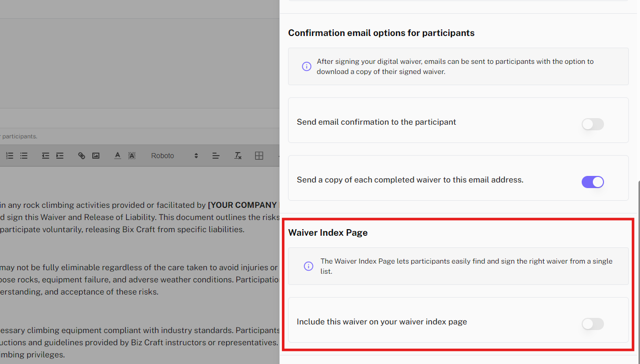Clear formatting with the Tx icon
640x364 pixels.
click(x=238, y=156)
